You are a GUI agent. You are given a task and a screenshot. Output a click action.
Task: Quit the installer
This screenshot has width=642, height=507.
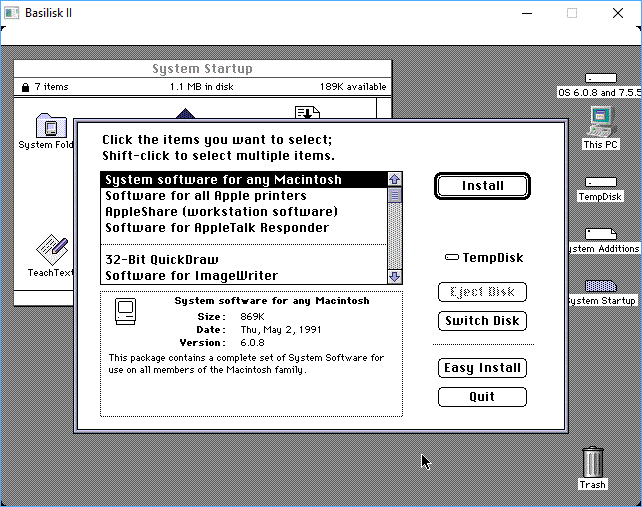(x=482, y=397)
